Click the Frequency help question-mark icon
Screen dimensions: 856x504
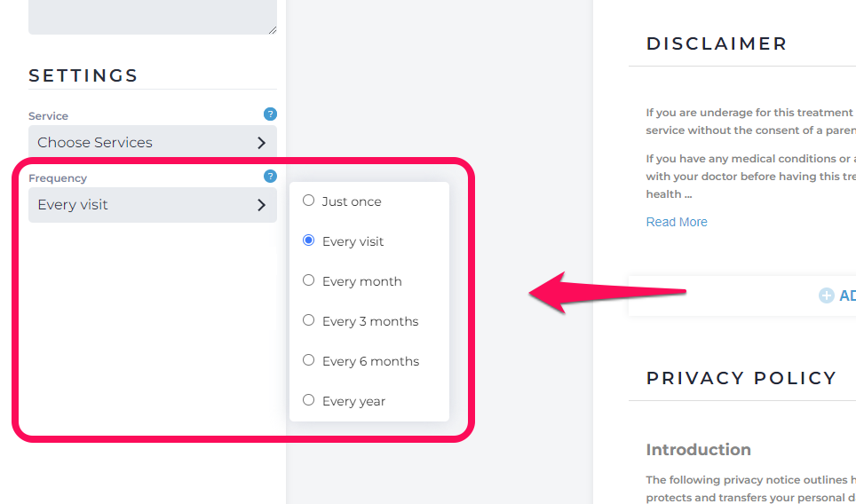click(x=270, y=177)
